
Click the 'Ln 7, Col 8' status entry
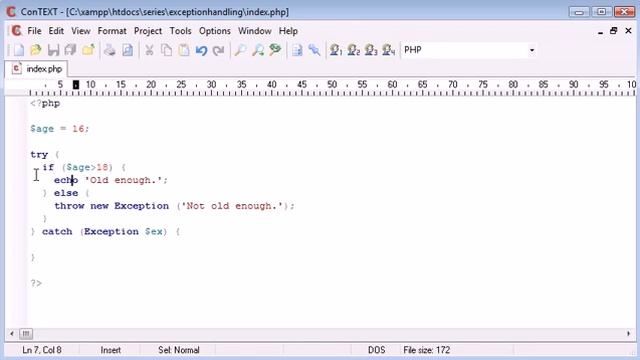tap(42, 350)
